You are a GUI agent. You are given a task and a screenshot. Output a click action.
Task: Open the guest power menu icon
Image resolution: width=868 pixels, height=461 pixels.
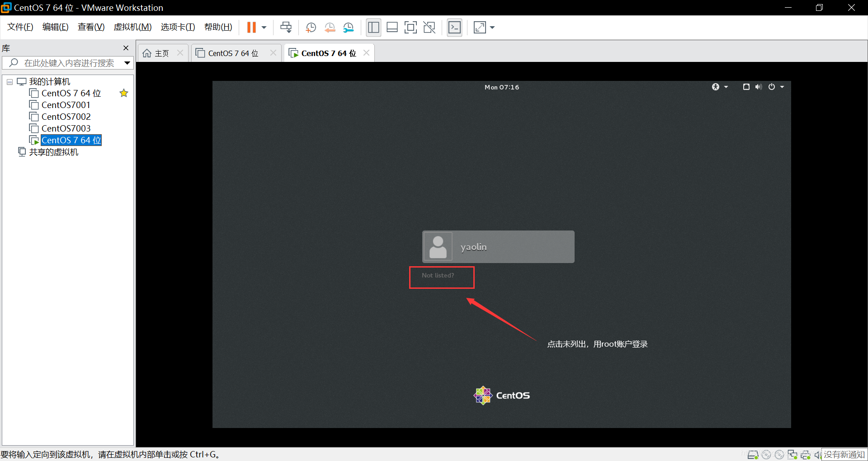click(x=772, y=87)
